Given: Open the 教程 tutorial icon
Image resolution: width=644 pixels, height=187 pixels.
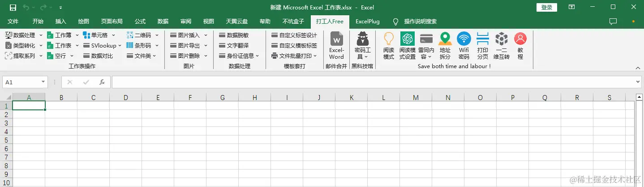Looking at the screenshot, I should coord(520,46).
